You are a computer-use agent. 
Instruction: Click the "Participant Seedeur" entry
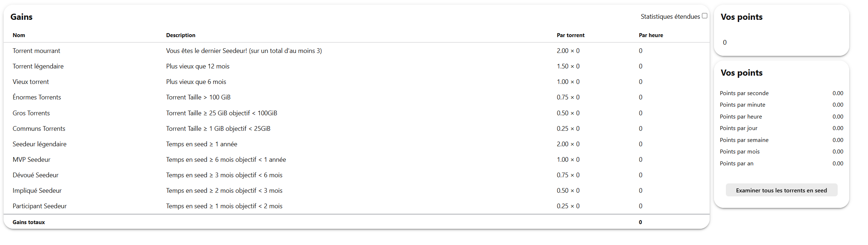coord(39,206)
